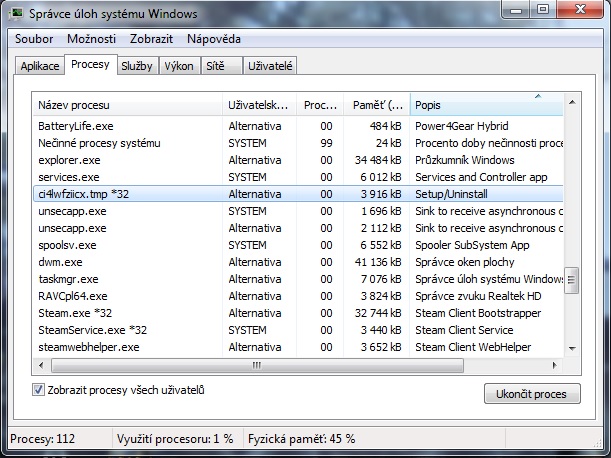Image resolution: width=611 pixels, height=458 pixels.
Task: Click Využití procesoru: 1 % status
Action: point(175,439)
